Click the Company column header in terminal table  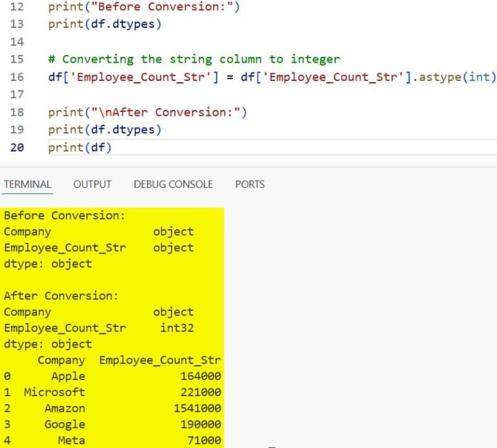(61, 360)
